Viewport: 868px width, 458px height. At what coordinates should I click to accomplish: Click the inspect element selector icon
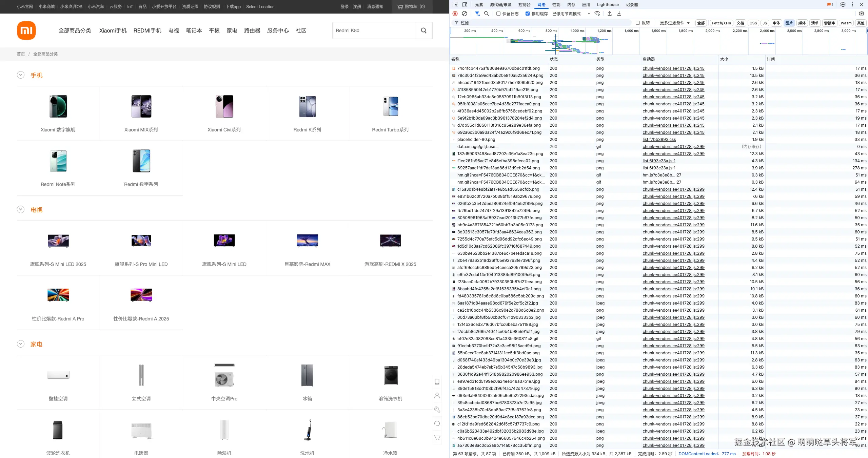pyautogui.click(x=455, y=4)
